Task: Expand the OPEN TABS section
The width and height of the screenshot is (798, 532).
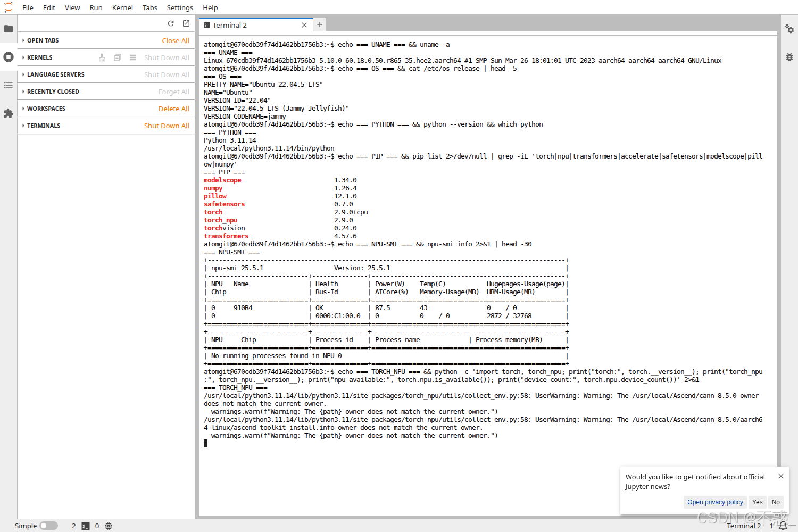Action: pyautogui.click(x=43, y=40)
